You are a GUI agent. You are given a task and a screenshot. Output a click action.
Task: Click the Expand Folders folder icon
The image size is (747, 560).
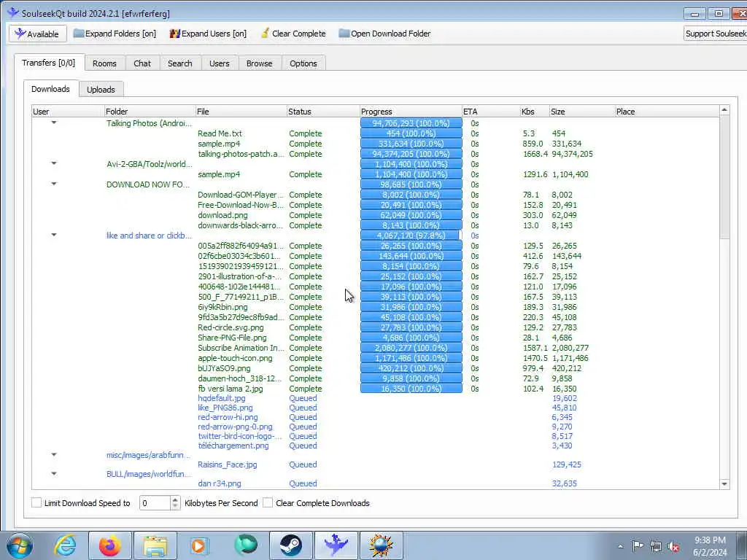tap(79, 34)
